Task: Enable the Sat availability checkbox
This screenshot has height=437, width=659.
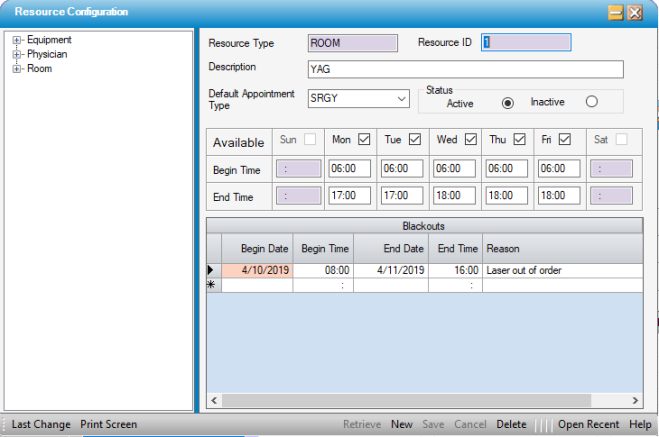Action: click(x=621, y=140)
